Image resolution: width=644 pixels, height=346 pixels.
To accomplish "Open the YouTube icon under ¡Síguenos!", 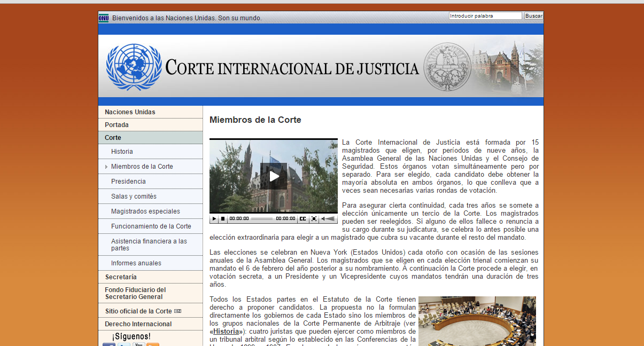I will (x=138, y=344).
